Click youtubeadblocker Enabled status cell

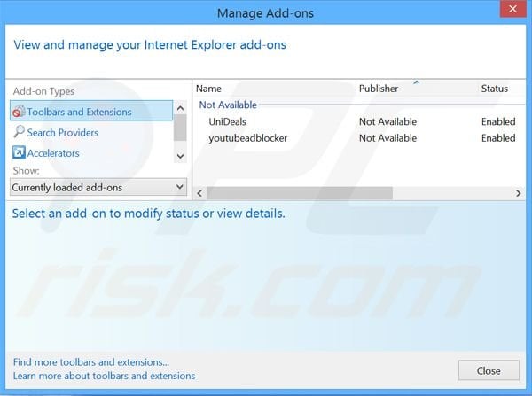coord(498,138)
